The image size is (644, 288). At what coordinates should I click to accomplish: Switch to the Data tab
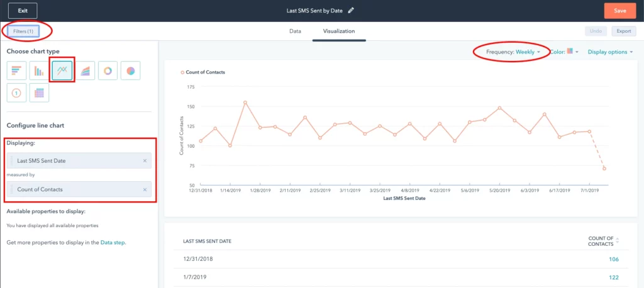(x=295, y=31)
